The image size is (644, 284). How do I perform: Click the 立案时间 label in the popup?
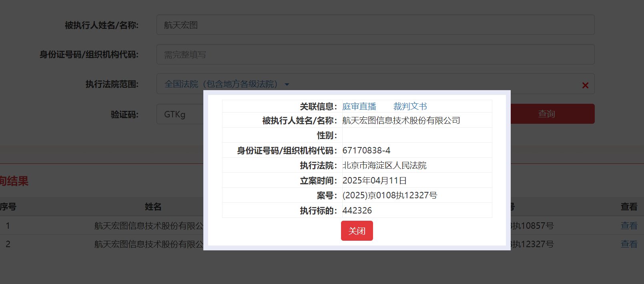pyautogui.click(x=319, y=181)
